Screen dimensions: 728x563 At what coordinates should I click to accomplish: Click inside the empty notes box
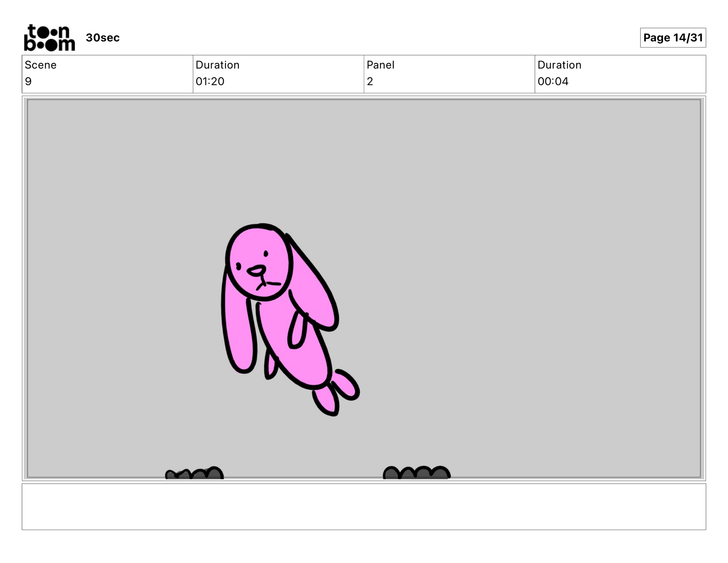click(363, 506)
